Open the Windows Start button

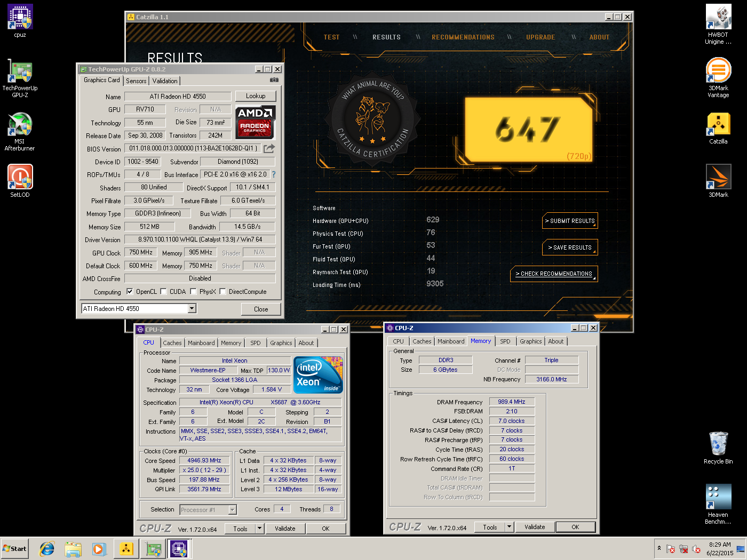[14, 548]
